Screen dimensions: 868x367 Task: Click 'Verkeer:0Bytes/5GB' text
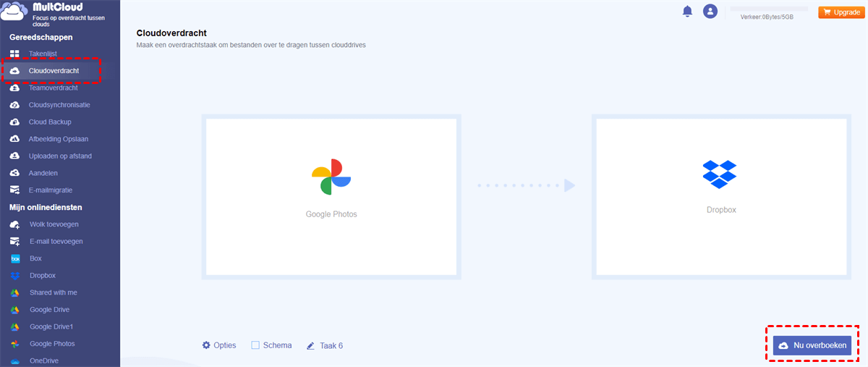(x=767, y=17)
